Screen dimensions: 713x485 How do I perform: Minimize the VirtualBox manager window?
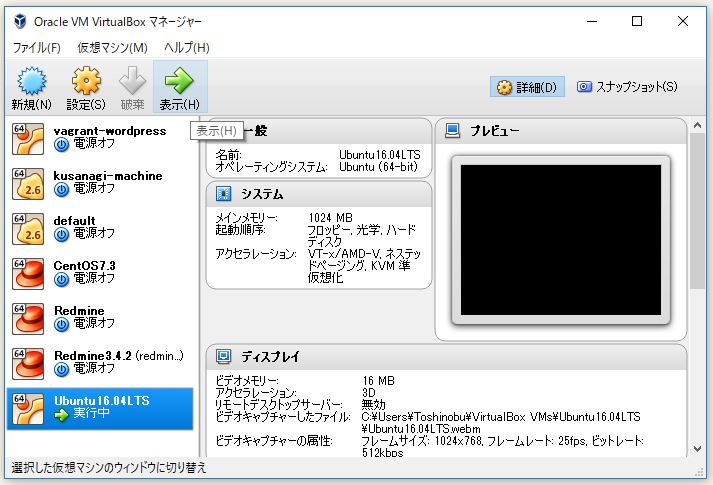(592, 21)
